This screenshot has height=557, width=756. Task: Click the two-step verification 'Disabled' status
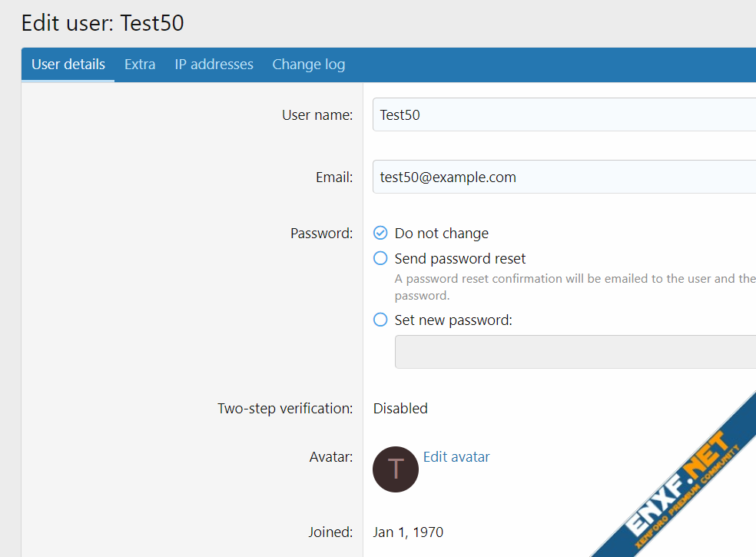click(x=400, y=409)
